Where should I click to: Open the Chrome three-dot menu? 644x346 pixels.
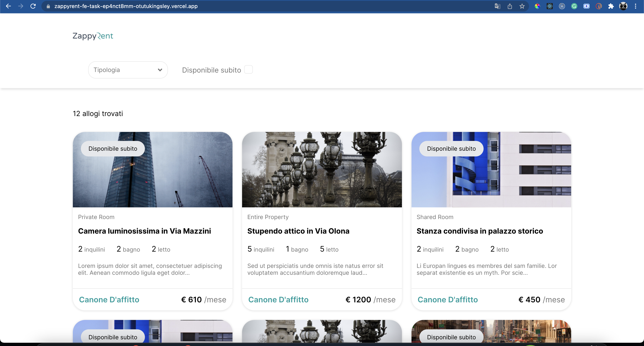pos(636,6)
